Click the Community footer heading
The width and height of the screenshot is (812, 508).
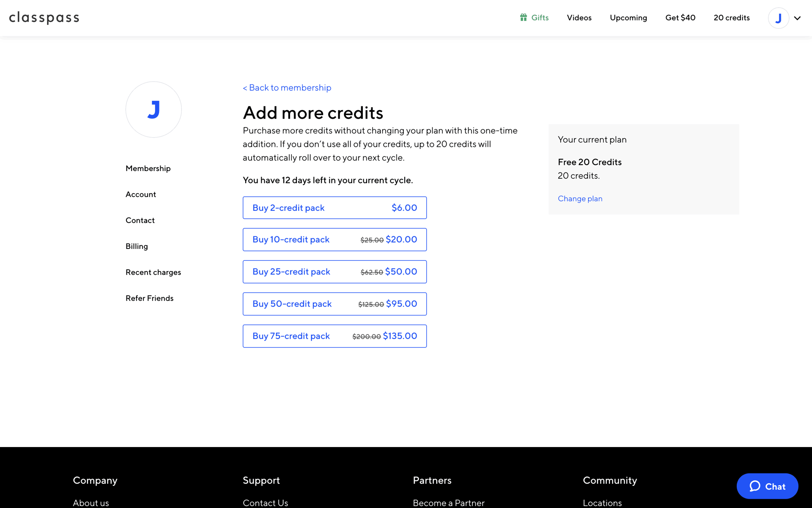(x=610, y=480)
